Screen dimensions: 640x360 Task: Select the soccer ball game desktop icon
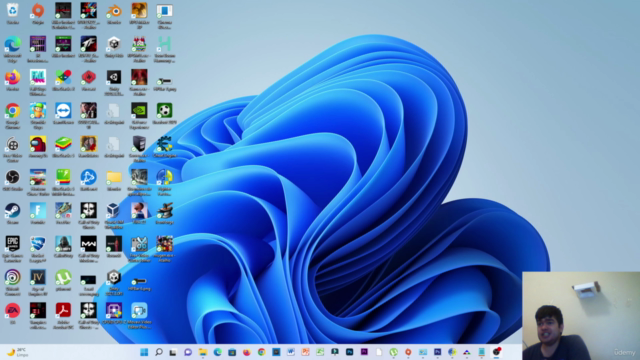[x=164, y=114]
